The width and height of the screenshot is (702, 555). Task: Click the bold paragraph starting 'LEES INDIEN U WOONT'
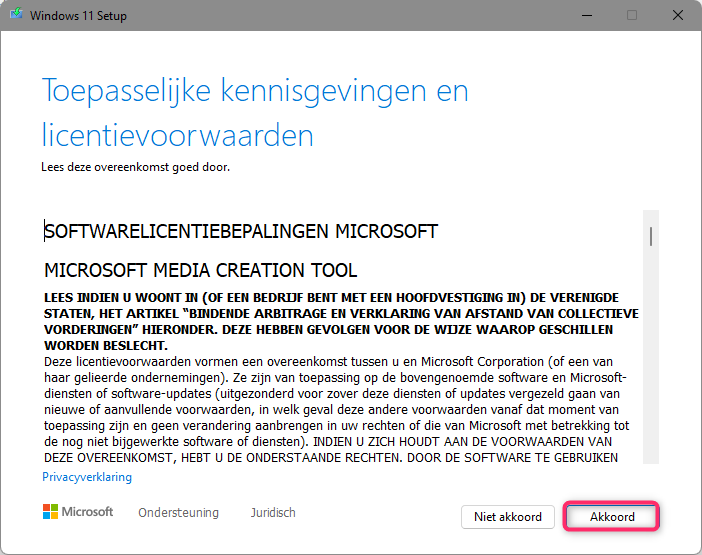tap(341, 321)
